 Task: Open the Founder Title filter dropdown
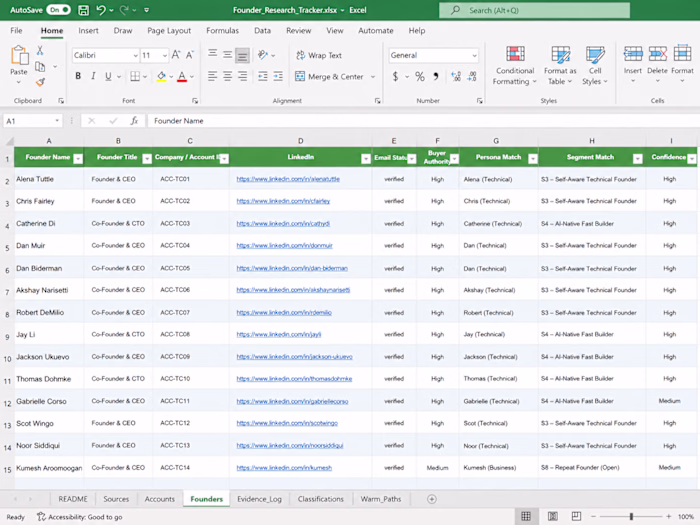click(147, 158)
